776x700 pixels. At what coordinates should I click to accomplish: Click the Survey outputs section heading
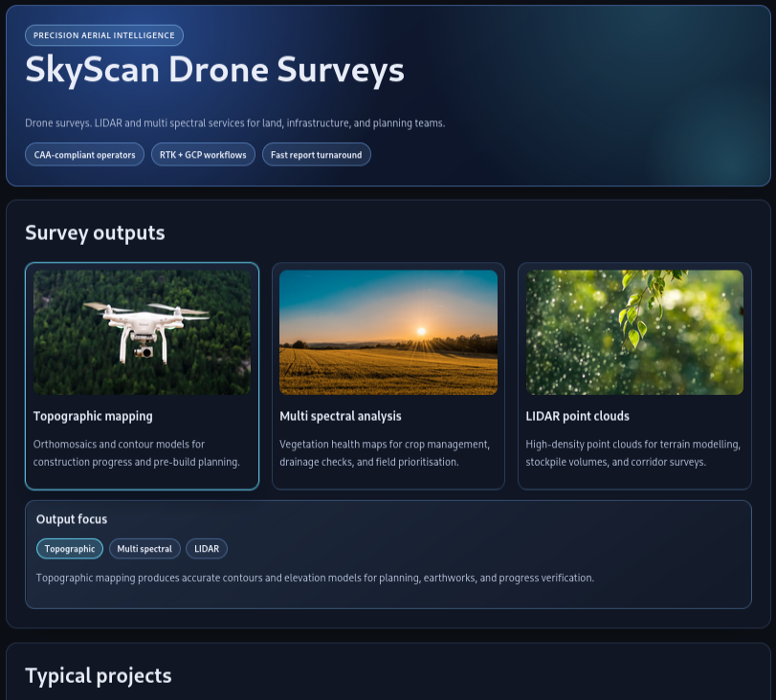tap(95, 232)
